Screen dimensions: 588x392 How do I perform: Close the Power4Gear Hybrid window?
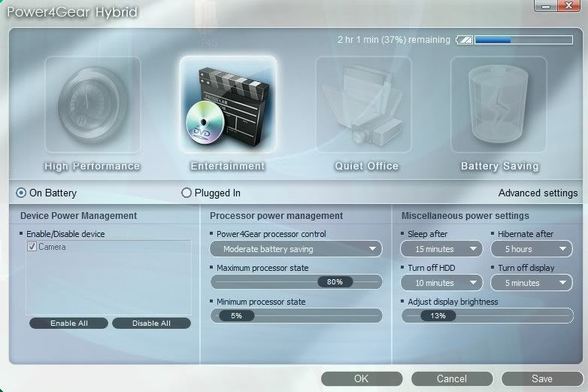[x=569, y=6]
